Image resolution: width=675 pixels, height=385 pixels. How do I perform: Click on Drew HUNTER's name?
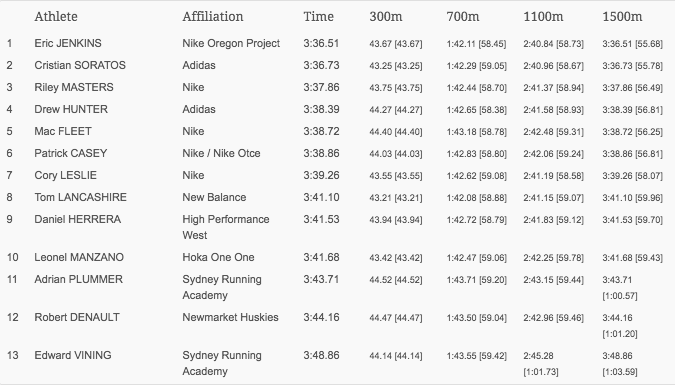[71, 109]
